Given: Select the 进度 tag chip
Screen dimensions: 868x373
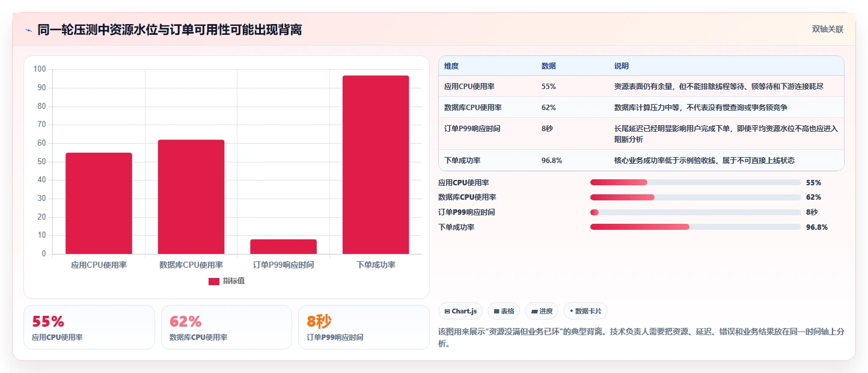Looking at the screenshot, I should [542, 311].
